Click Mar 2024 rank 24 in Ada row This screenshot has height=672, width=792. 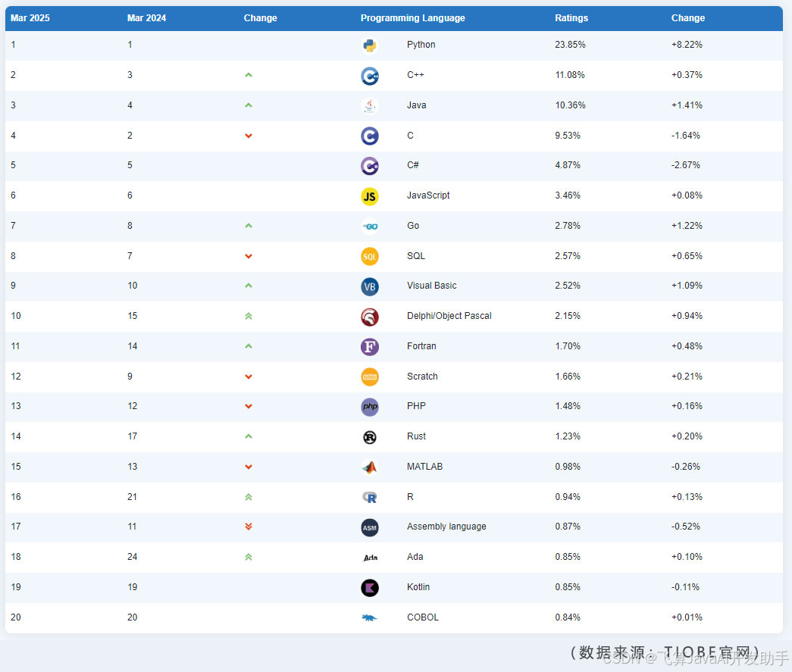coord(132,556)
